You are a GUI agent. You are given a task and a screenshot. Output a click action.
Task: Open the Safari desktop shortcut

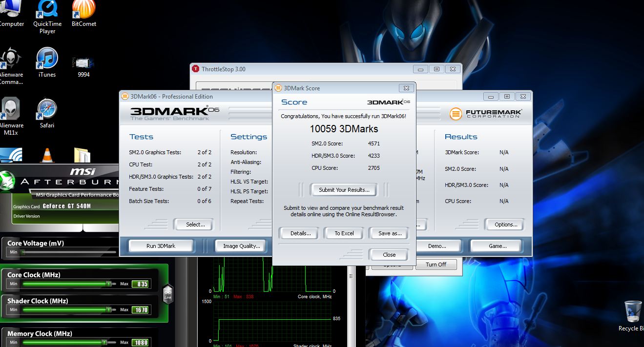coord(47,114)
